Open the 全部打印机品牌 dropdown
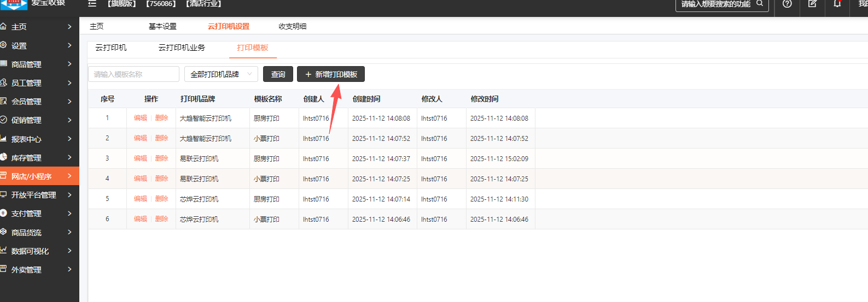Viewport: 868px width, 302px height. (x=221, y=74)
